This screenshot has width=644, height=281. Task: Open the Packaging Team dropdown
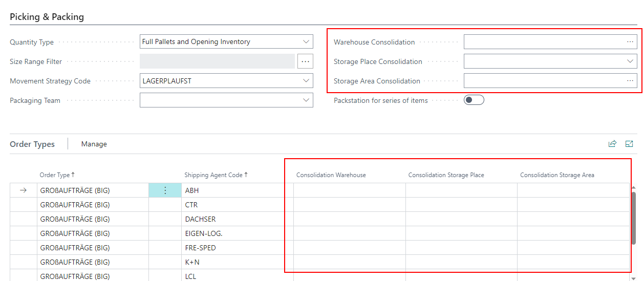306,100
